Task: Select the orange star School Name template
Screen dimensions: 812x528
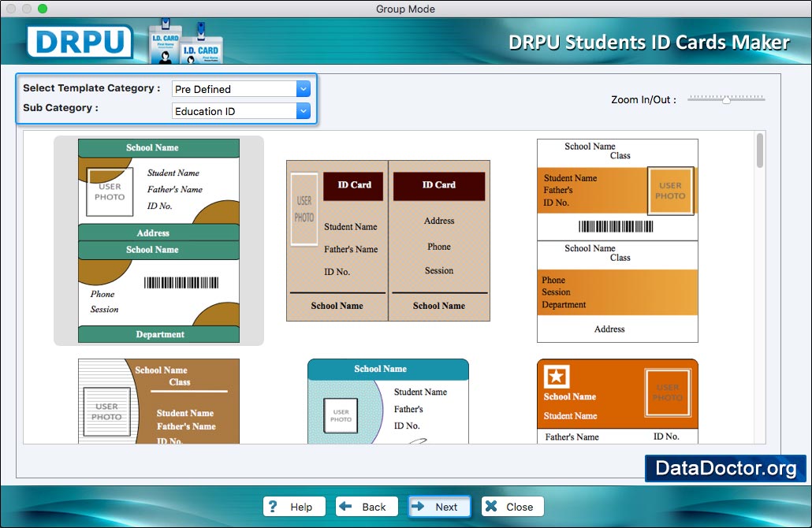Action: (x=617, y=401)
